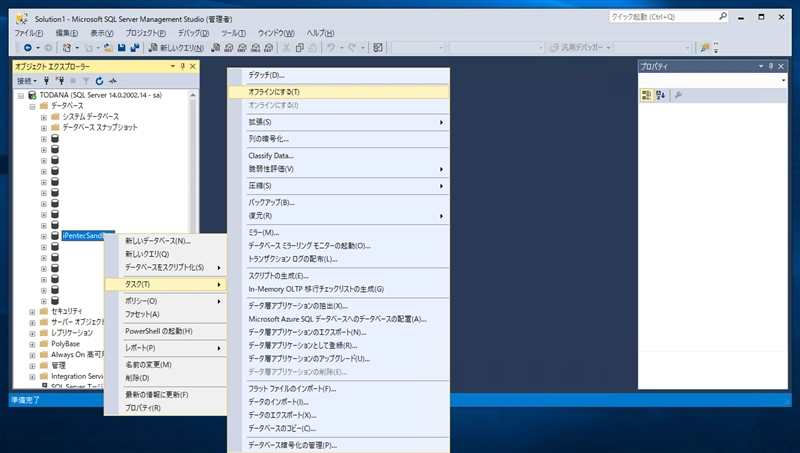800x453 pixels.
Task: Open Object Explorer window position dropdown arrow
Action: [172, 66]
